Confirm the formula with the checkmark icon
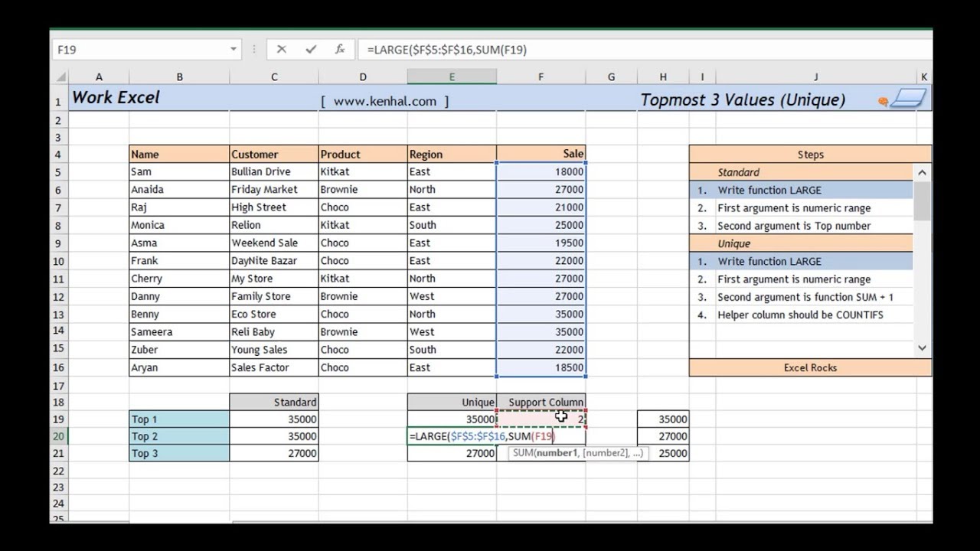 tap(310, 49)
